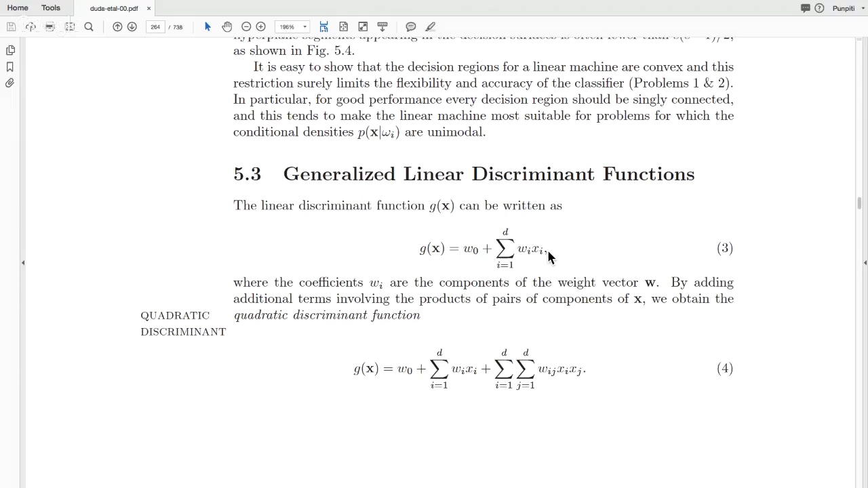Click the read mode keyboard icon
This screenshot has width=868, height=488.
(x=382, y=27)
